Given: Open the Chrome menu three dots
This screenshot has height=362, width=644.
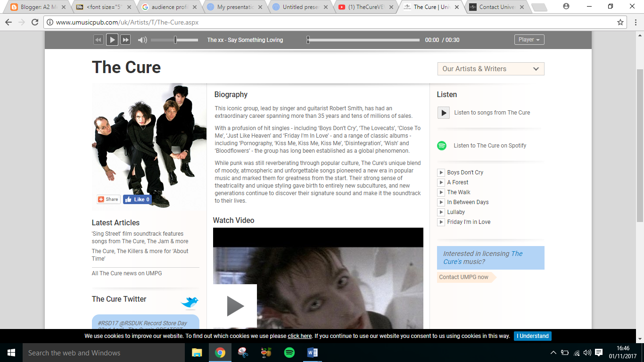Looking at the screenshot, I should click(x=635, y=22).
